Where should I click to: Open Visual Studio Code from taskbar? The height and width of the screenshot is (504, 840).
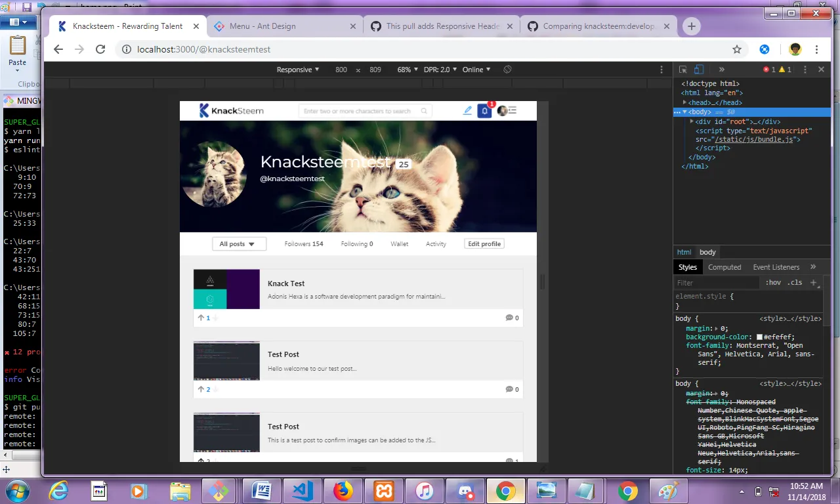tap(303, 490)
